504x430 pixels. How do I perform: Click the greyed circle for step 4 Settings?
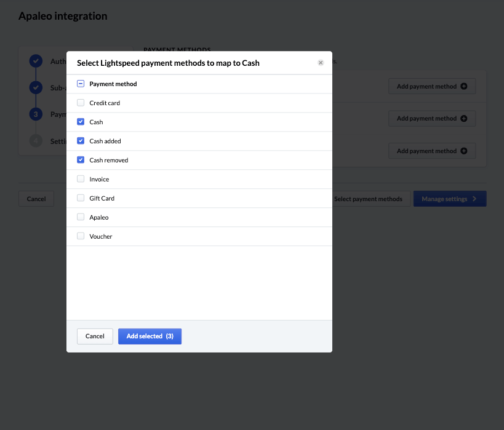click(x=36, y=141)
